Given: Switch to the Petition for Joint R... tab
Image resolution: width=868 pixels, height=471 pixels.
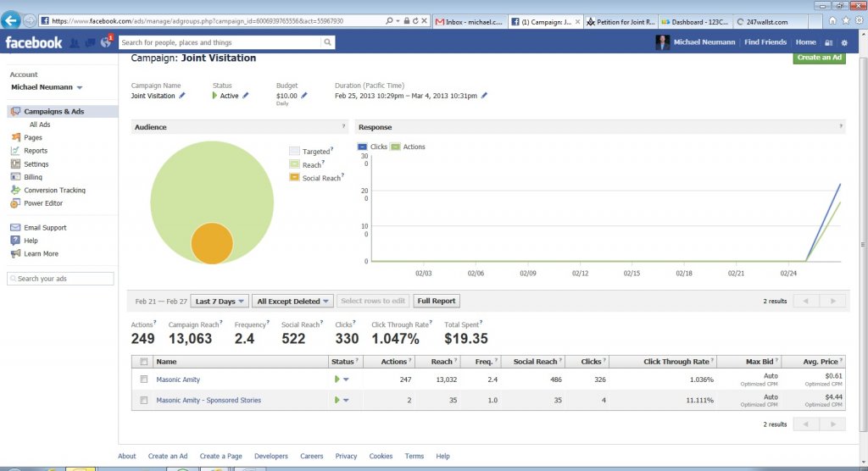Looking at the screenshot, I should coord(620,21).
